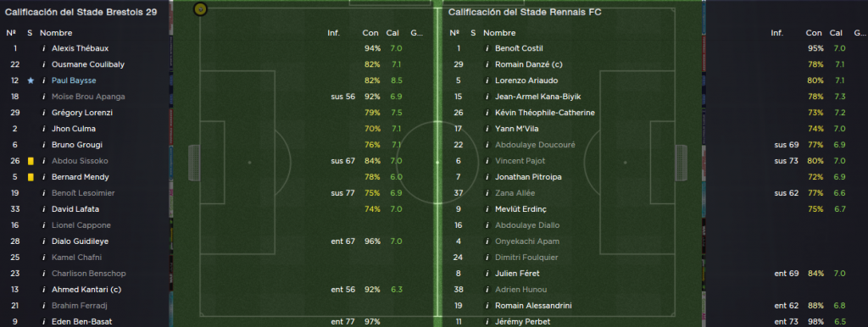
Task: Open the info icon beside Julien Féret
Action: 487,274
